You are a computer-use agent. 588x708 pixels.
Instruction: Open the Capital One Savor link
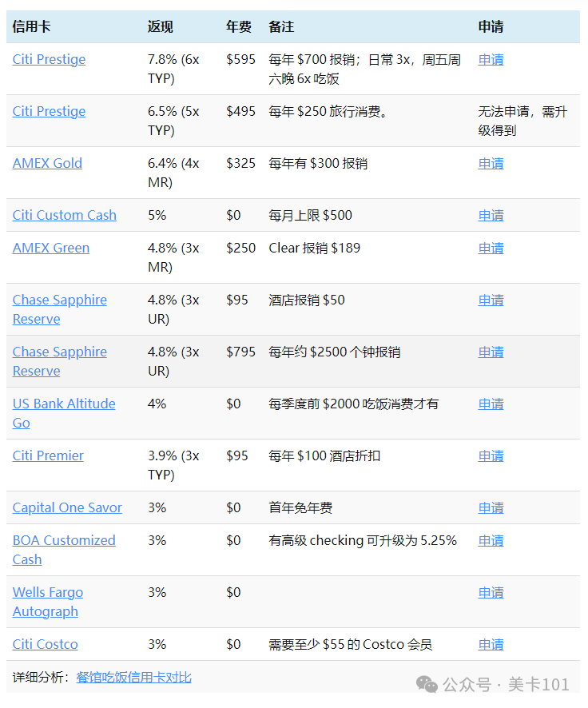[x=67, y=507]
